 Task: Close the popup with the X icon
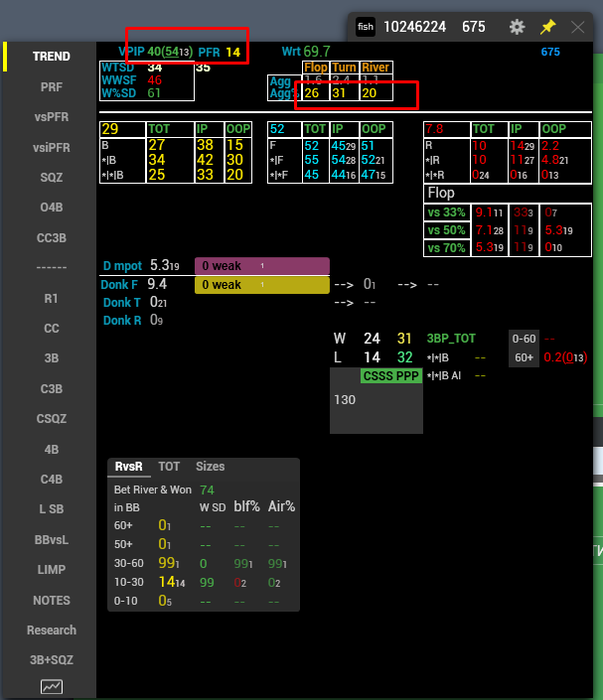coord(578,27)
